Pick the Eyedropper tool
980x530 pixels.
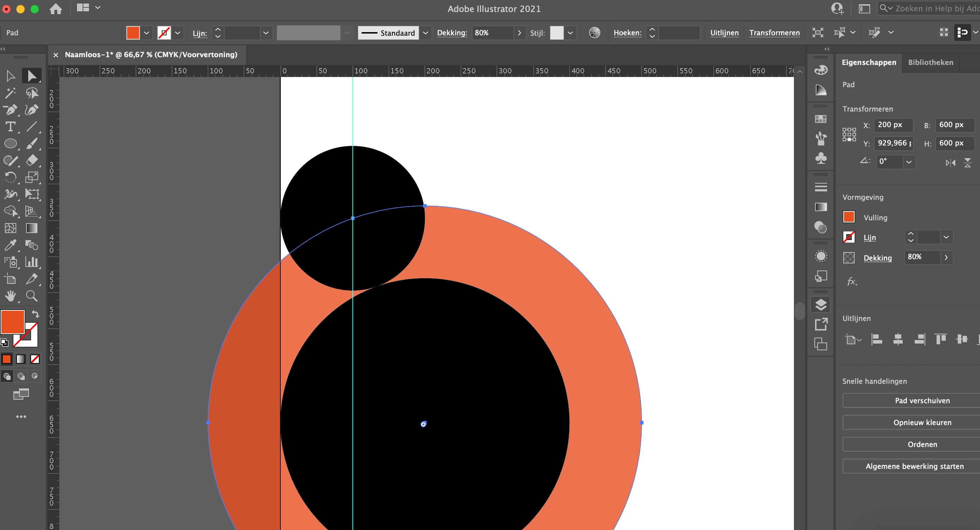10,245
